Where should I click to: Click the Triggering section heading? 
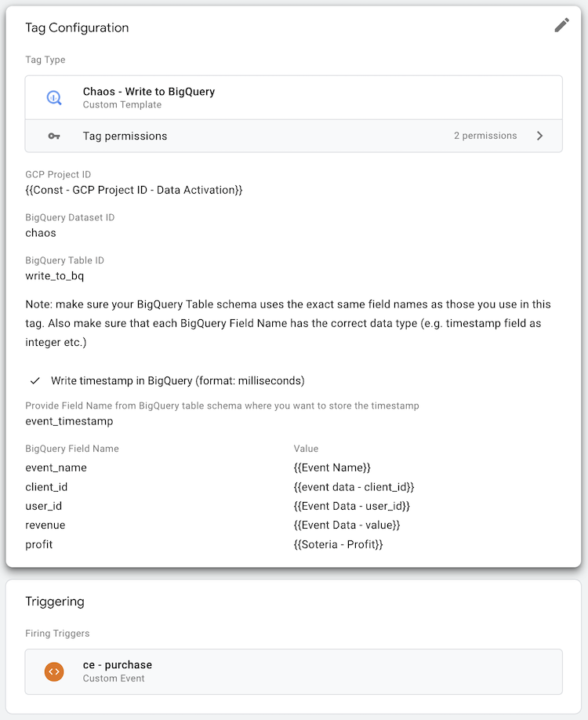point(55,602)
